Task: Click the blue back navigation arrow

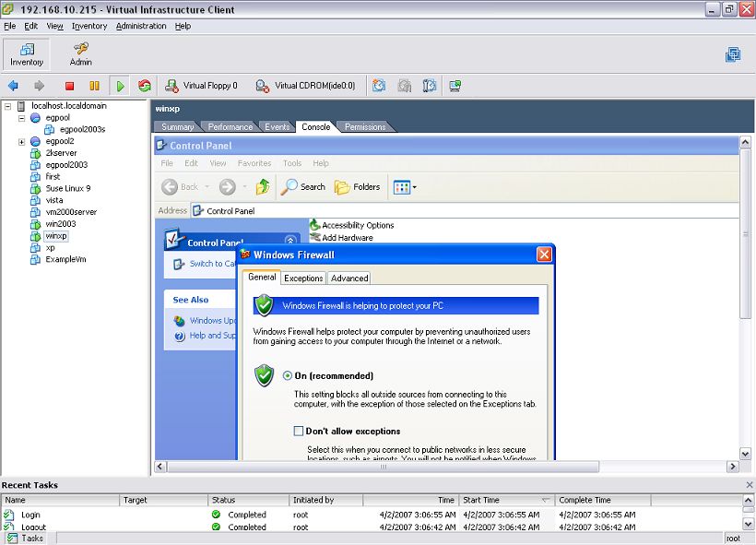Action: 13,86
